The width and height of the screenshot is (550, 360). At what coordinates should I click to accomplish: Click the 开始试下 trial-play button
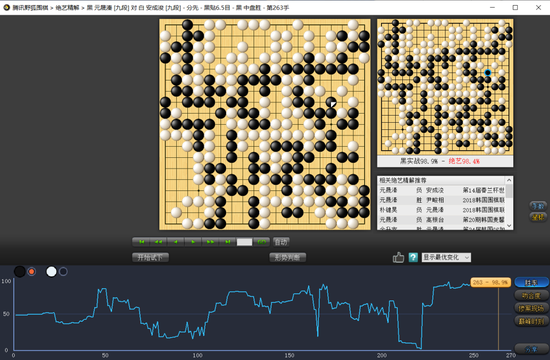pos(150,258)
